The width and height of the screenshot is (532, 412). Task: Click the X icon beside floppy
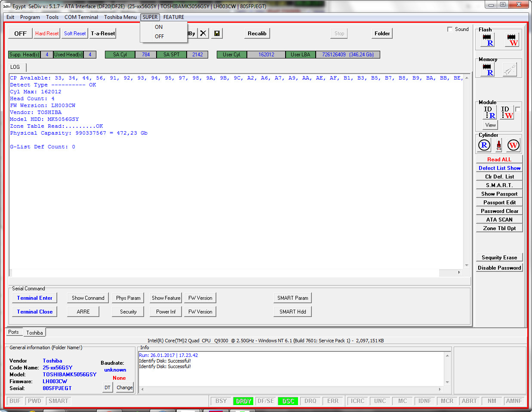(x=203, y=34)
